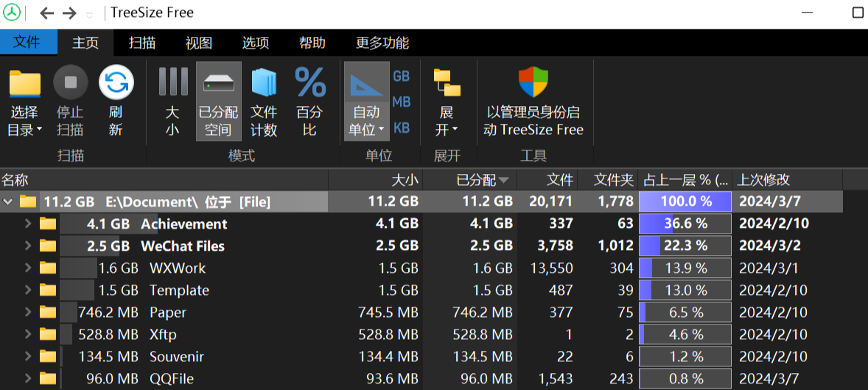Click the Paper folder icon
This screenshot has height=390, width=868.
(x=48, y=313)
